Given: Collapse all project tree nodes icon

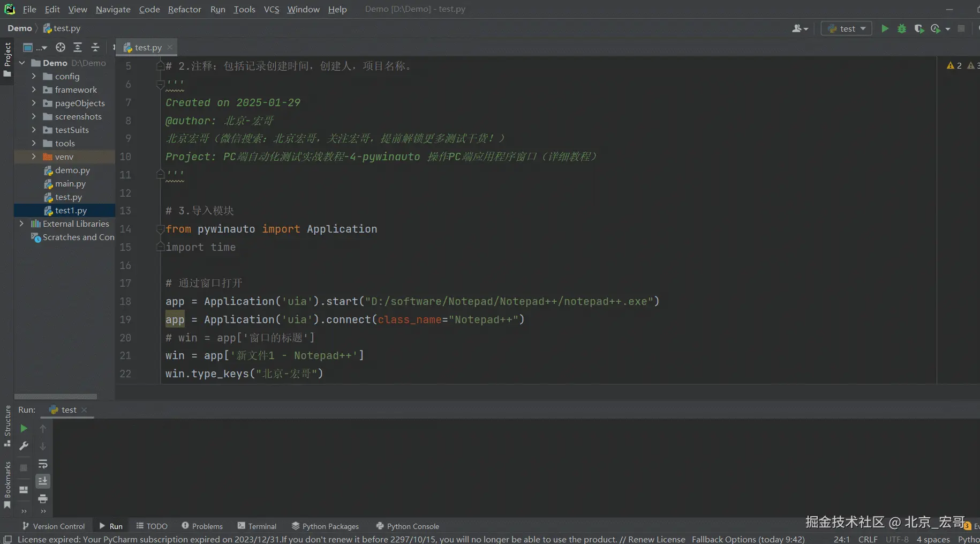Looking at the screenshot, I should 95,47.
